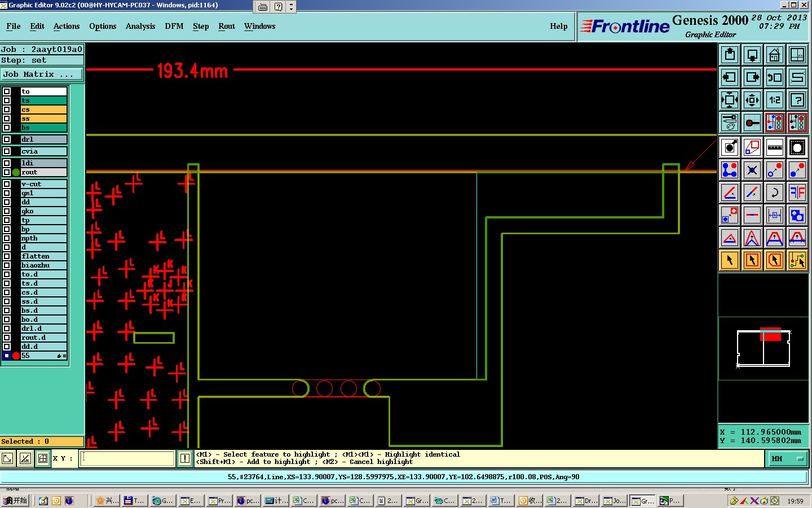Toggle the checkbox for layer rout
Viewport: 812px width, 508px height.
point(7,172)
